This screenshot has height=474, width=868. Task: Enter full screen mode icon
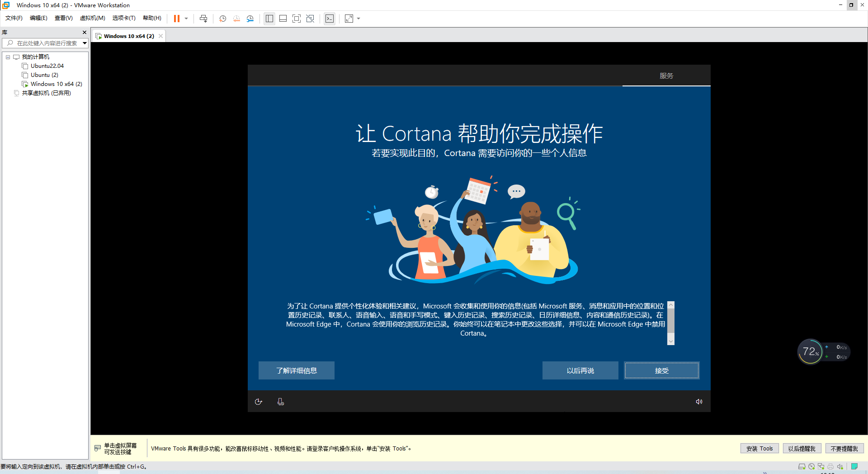[297, 19]
